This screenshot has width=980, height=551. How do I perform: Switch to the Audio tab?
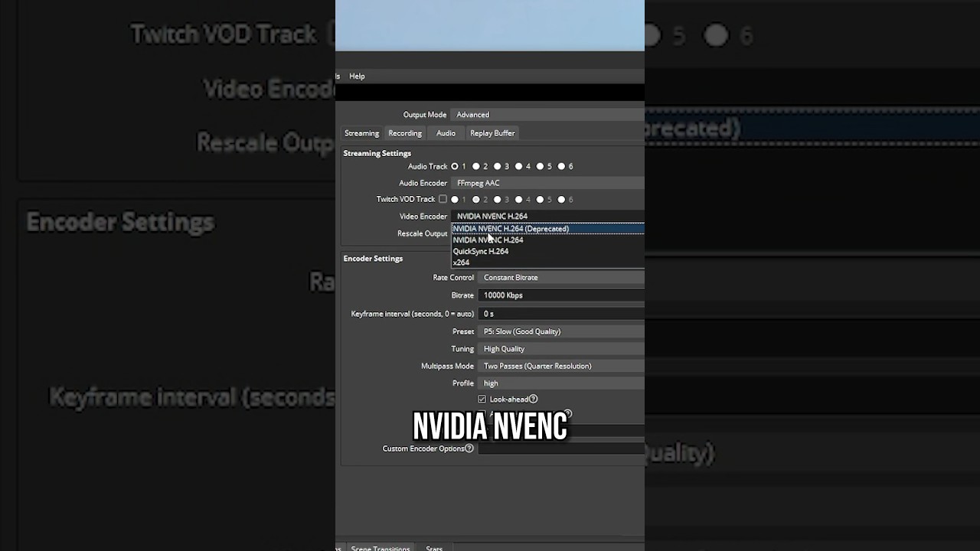446,133
